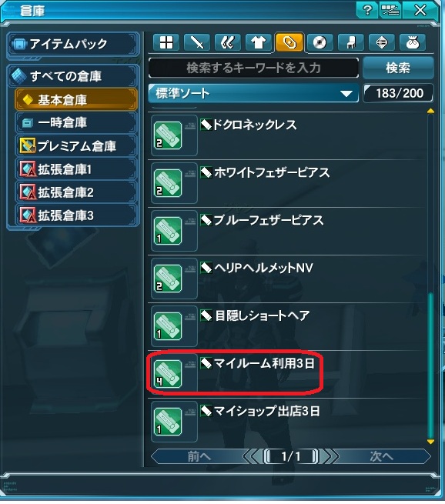
Task: Open the help question mark icon
Action: (367, 10)
